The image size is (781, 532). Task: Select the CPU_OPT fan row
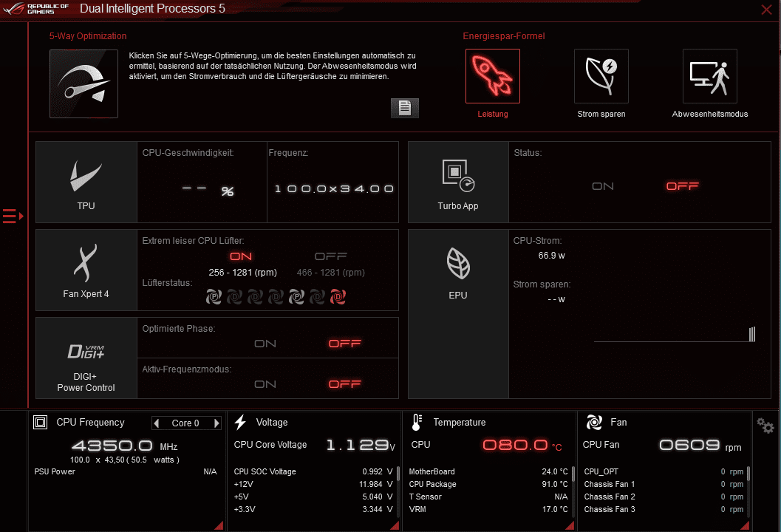[664, 471]
